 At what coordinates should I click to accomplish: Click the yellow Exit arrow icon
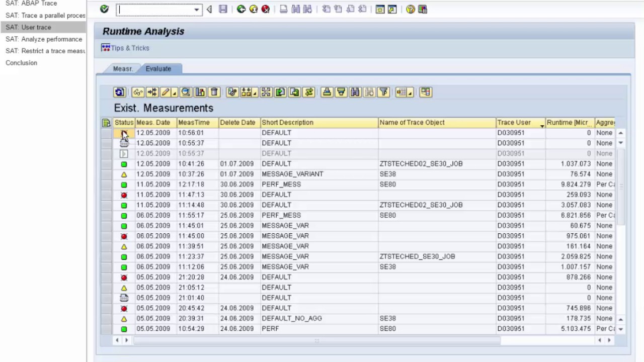253,9
